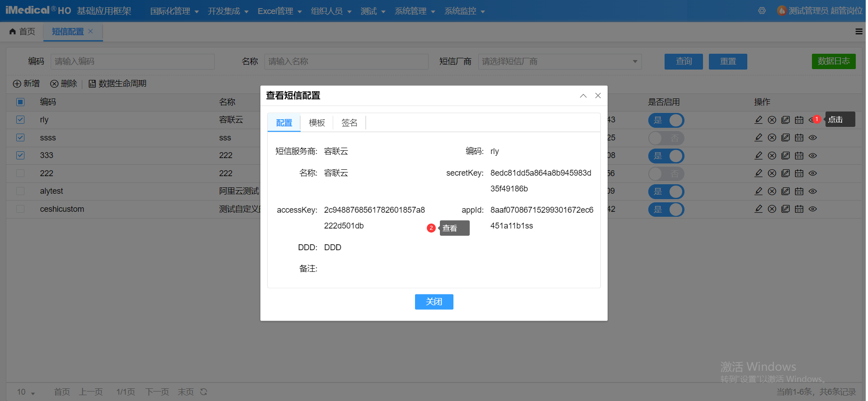Screen dimensions: 868x401
Task: Close the 短信配置 tab with its X
Action: tap(90, 31)
